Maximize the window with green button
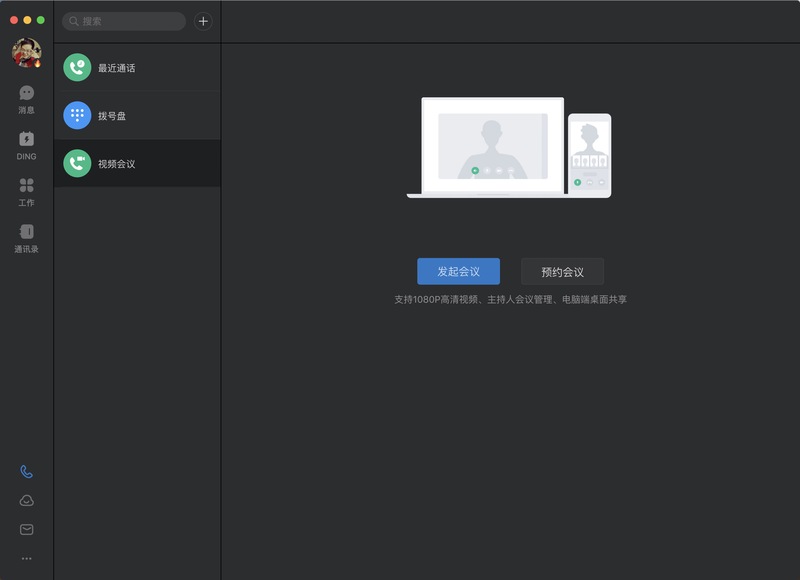 click(41, 20)
